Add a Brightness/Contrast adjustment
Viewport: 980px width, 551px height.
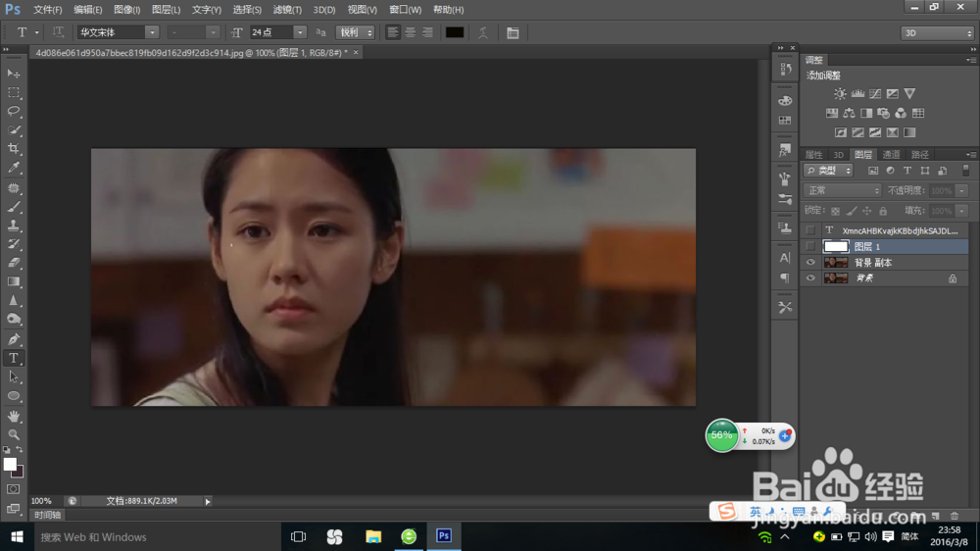[840, 93]
